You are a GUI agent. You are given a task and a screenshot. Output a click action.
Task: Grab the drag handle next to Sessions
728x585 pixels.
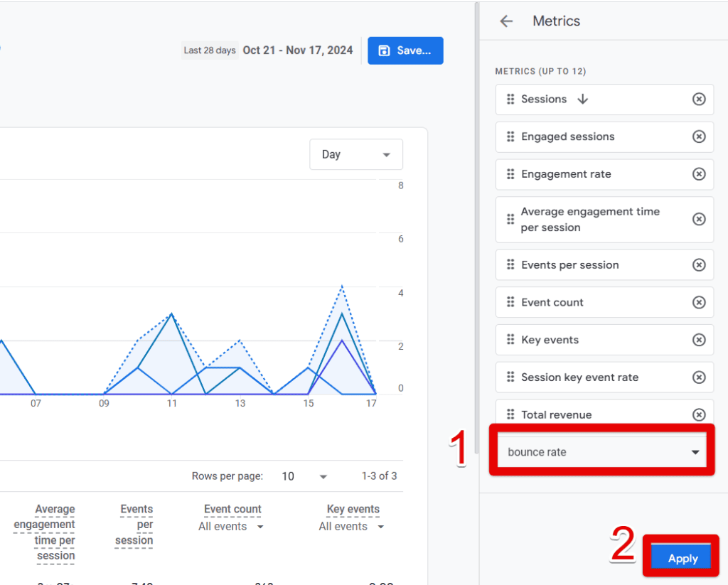click(510, 100)
